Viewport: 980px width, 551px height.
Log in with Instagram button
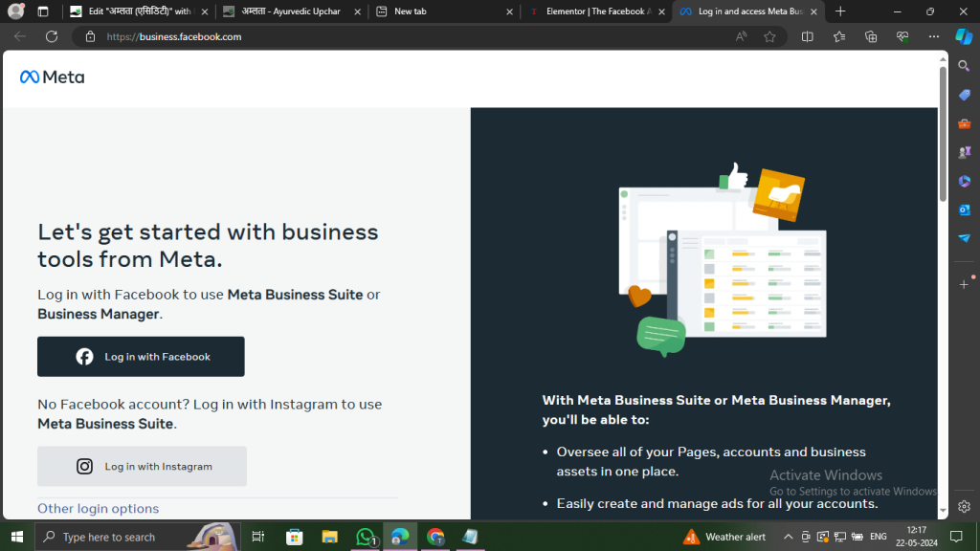click(x=142, y=467)
